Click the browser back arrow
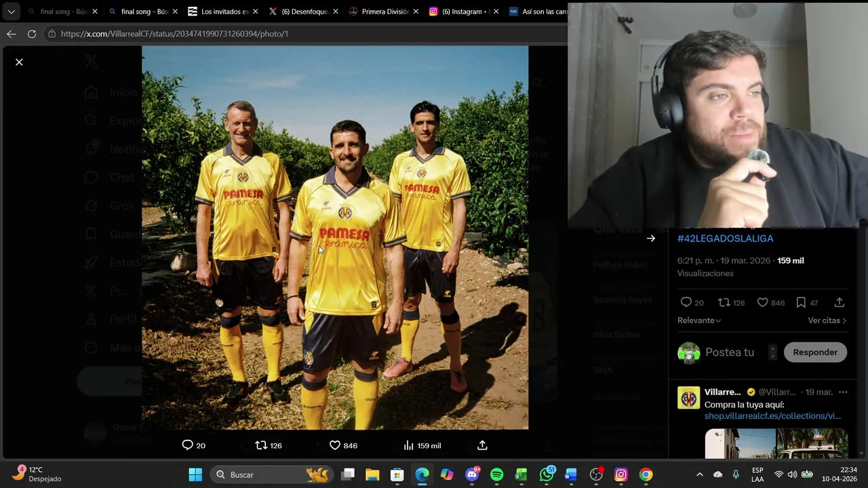Image resolution: width=868 pixels, height=488 pixels. [12, 33]
